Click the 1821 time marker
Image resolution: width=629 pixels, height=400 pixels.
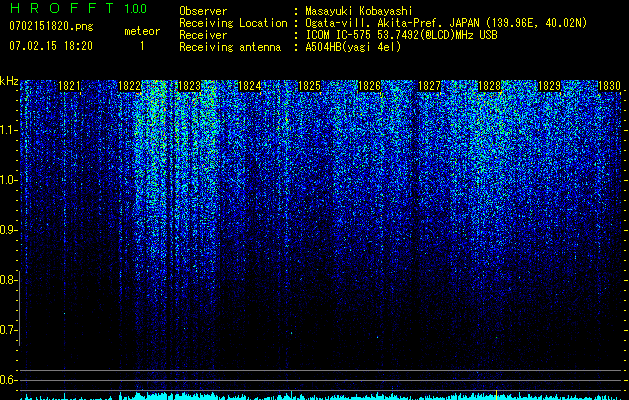(x=69, y=86)
